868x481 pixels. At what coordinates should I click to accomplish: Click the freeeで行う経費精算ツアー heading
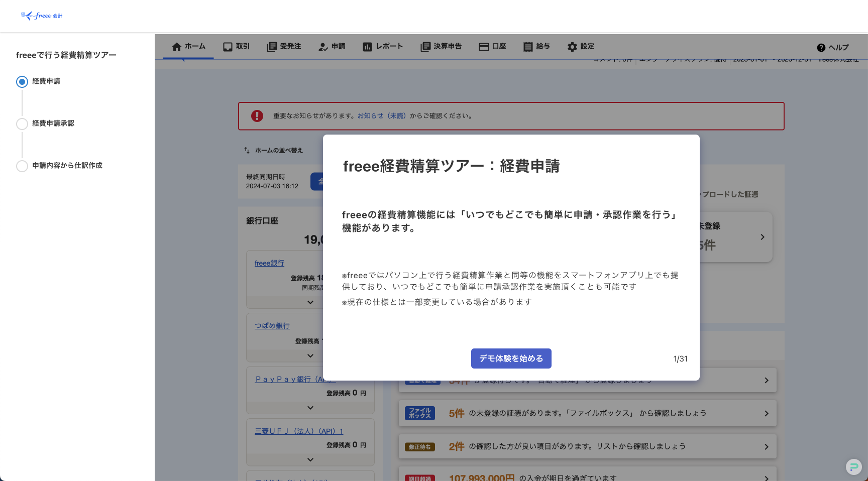[x=66, y=55]
